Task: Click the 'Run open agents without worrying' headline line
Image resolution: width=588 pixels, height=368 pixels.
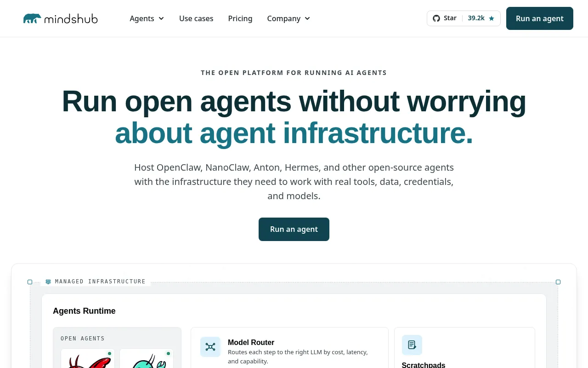Action: click(294, 101)
